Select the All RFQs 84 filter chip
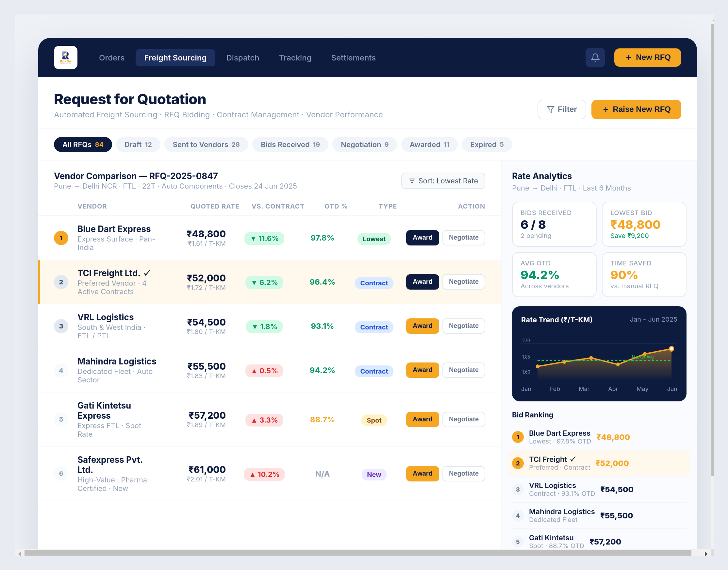The width and height of the screenshot is (728, 570). tap(83, 144)
